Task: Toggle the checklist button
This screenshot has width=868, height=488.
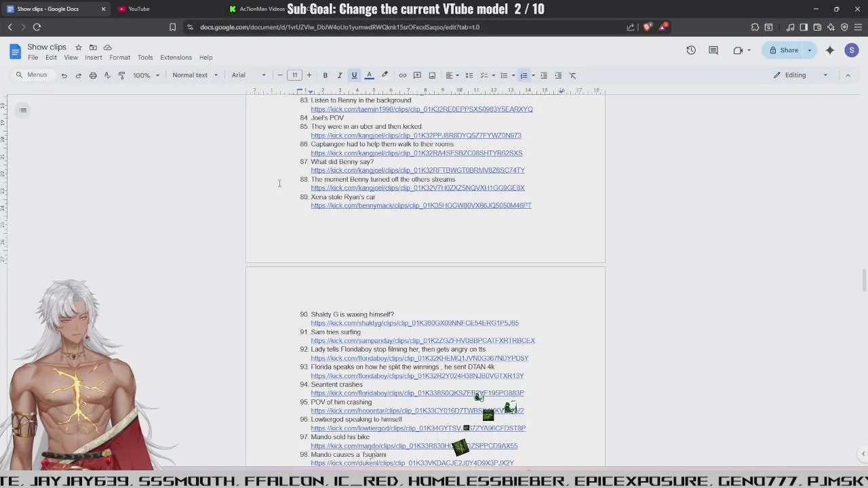Action: [484, 75]
